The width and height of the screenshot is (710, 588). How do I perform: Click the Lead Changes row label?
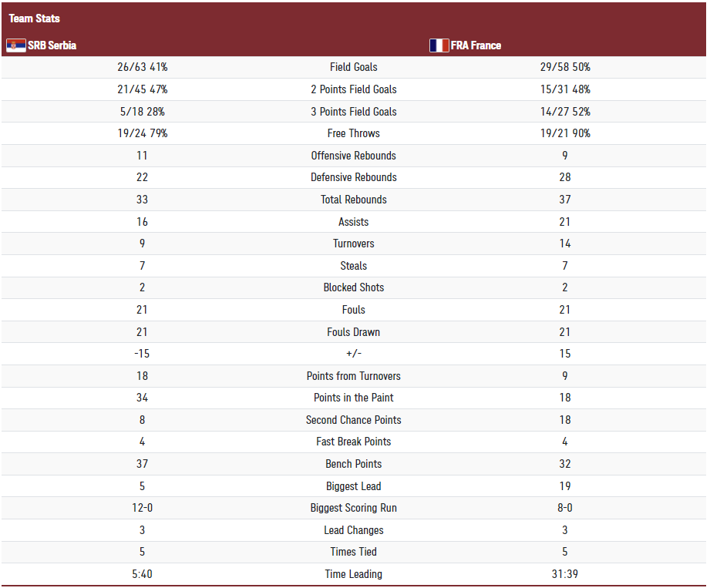pos(354,530)
